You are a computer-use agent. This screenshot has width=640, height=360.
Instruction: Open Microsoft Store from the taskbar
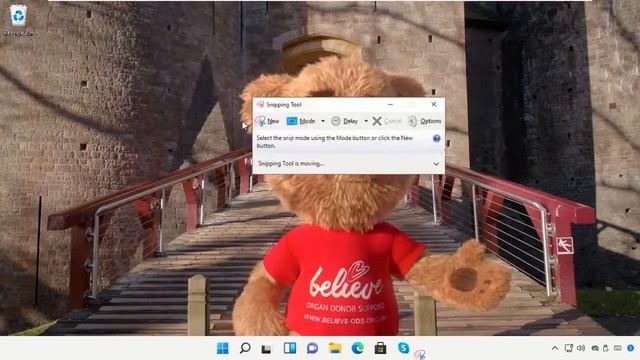coord(380,348)
